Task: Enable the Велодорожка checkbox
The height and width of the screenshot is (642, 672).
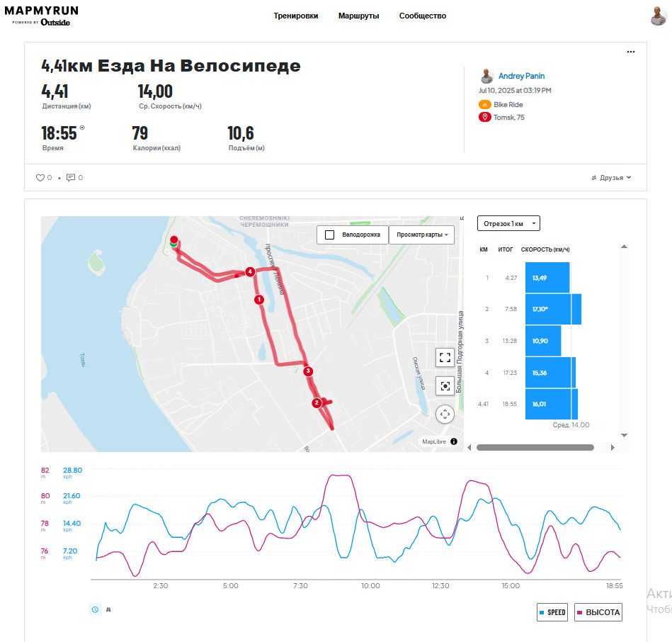Action: (x=329, y=235)
